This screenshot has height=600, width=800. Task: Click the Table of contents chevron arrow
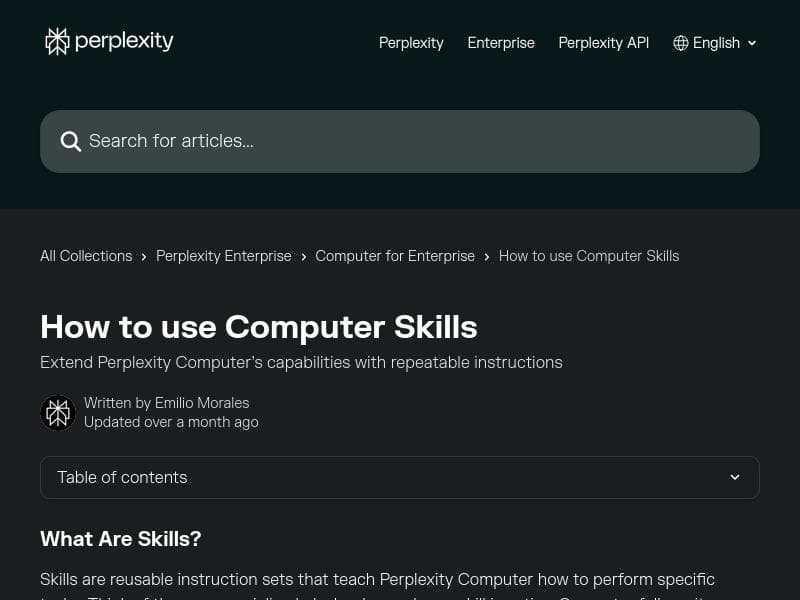click(x=735, y=477)
